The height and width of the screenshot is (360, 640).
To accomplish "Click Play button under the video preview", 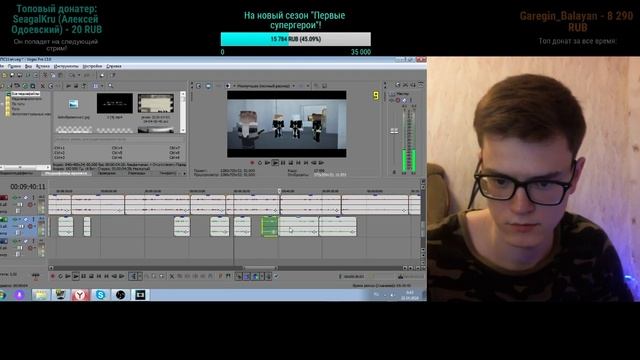I will click(x=275, y=162).
